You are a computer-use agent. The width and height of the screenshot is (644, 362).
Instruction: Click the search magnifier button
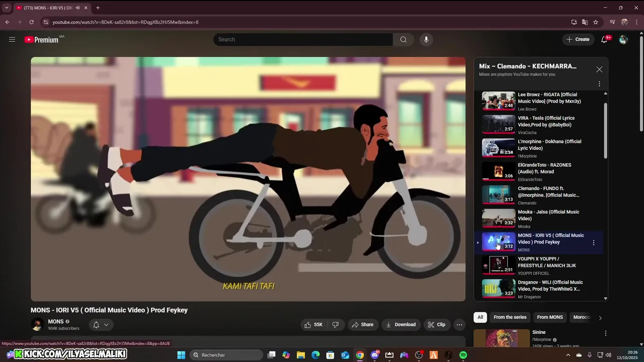[x=403, y=39]
